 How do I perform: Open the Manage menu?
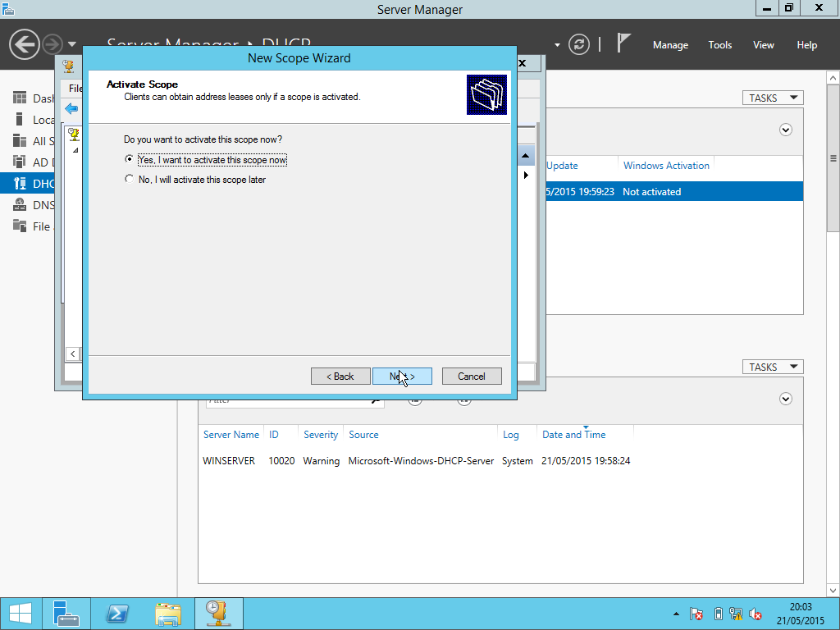click(x=670, y=45)
